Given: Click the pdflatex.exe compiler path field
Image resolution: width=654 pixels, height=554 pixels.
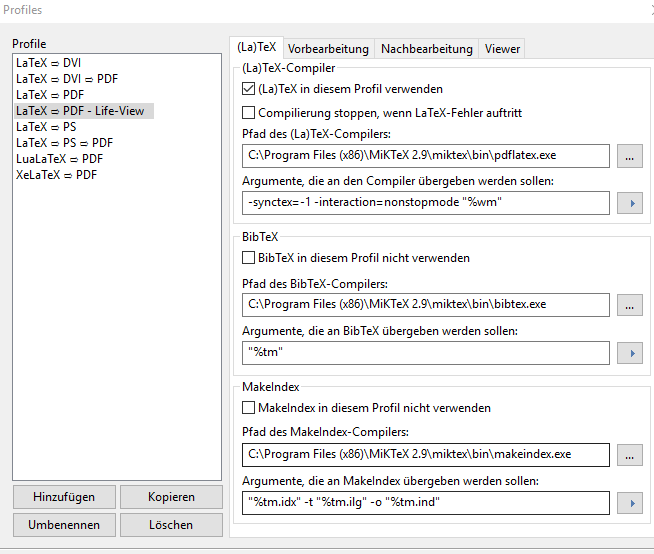Looking at the screenshot, I should pyautogui.click(x=426, y=156).
